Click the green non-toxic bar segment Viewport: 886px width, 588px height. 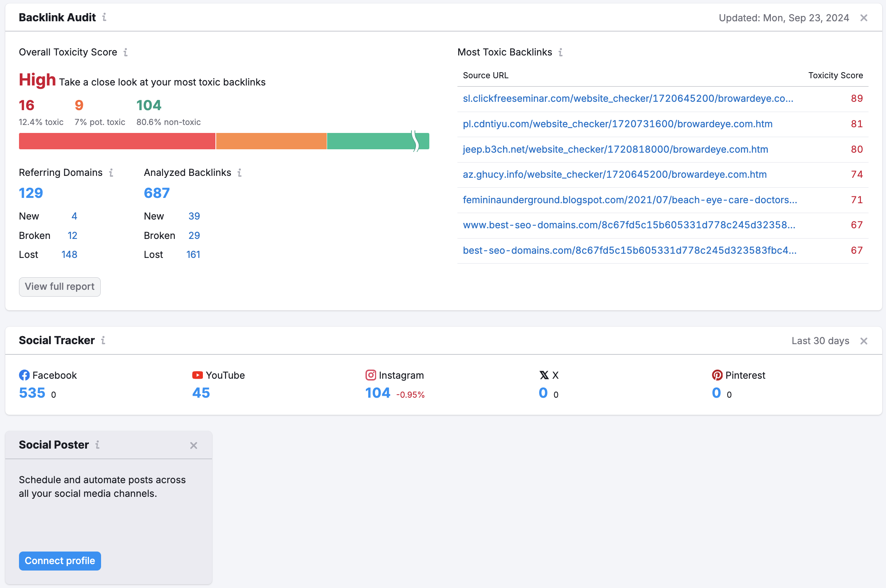click(378, 141)
